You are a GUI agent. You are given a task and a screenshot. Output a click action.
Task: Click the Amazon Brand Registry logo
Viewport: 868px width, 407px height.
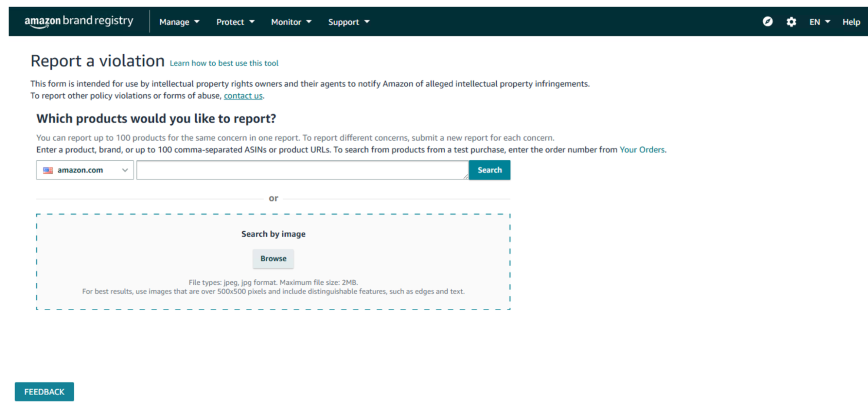pyautogui.click(x=79, y=21)
